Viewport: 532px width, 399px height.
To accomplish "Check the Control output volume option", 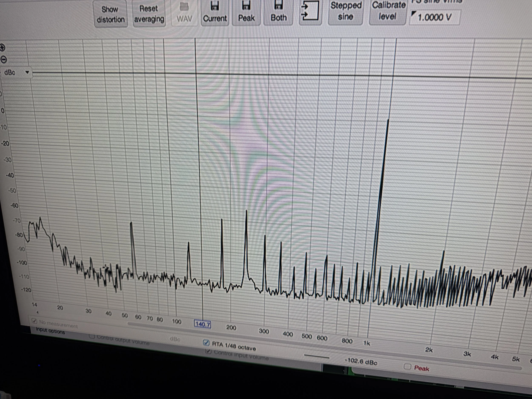I will coord(92,336).
